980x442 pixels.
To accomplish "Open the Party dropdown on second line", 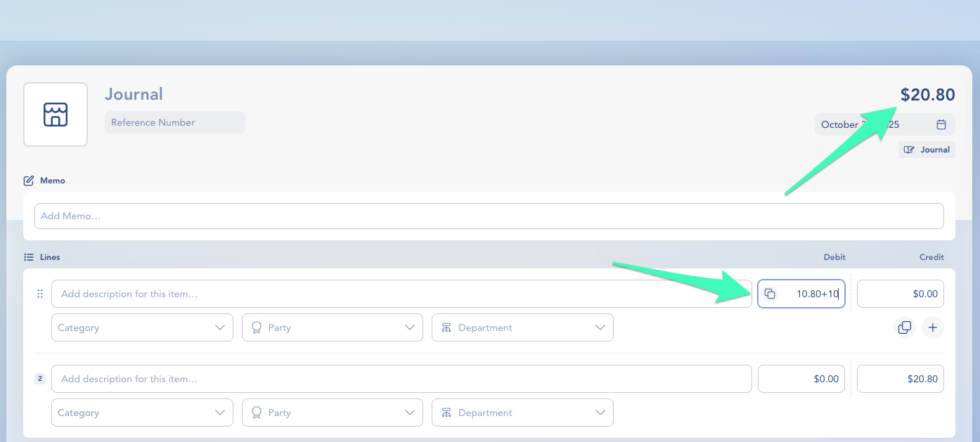I will click(x=333, y=412).
